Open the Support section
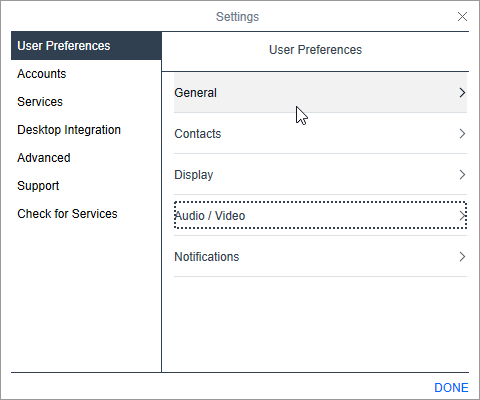Viewport: 480px width, 400px height. (x=38, y=186)
